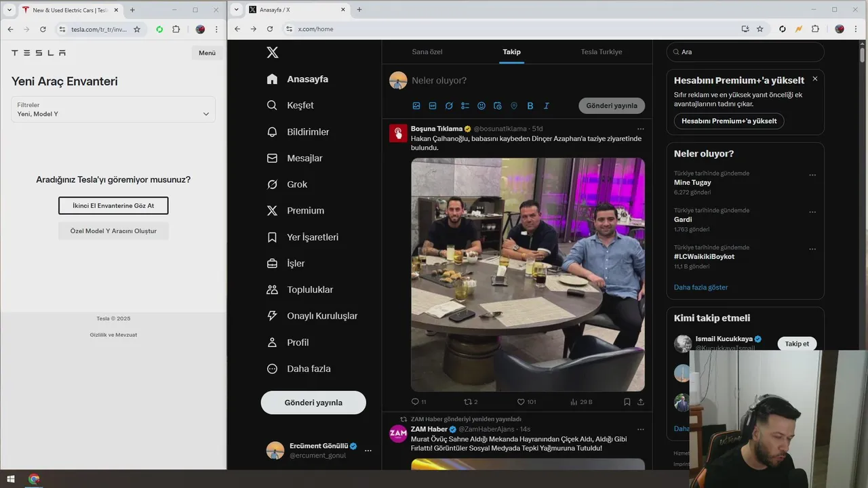Open Boşuna Tıklama post options menu

tap(641, 129)
